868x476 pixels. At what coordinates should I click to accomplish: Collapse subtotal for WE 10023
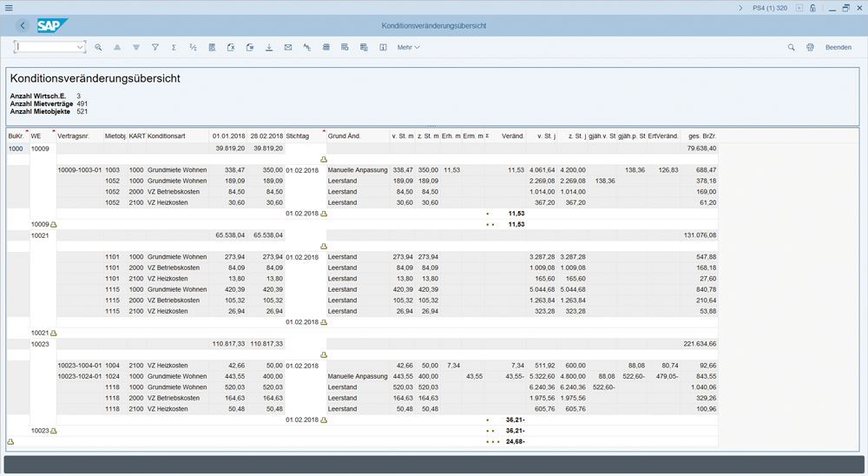54,431
